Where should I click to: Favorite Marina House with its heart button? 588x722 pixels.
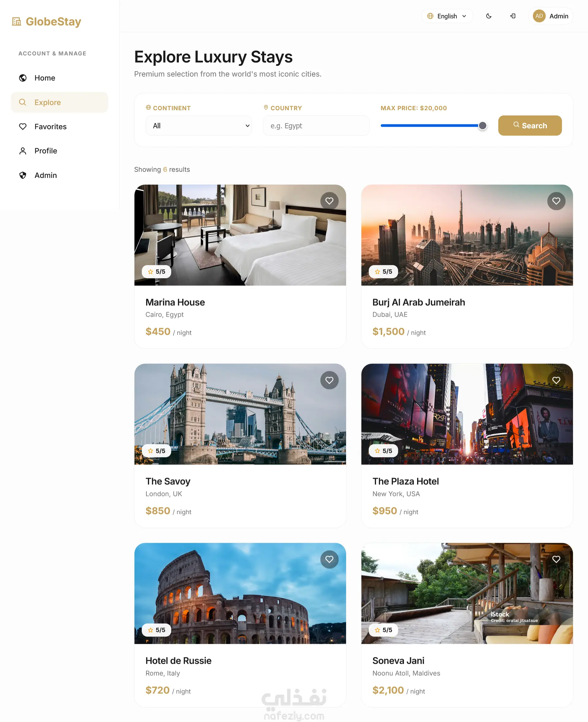click(x=329, y=201)
